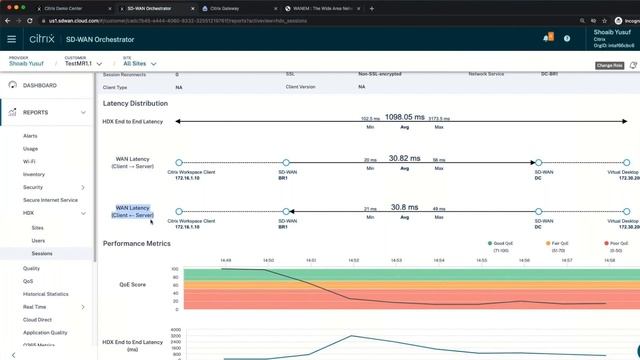
Task: Click the 30.82 ms WAN latency average
Action: coord(404,158)
